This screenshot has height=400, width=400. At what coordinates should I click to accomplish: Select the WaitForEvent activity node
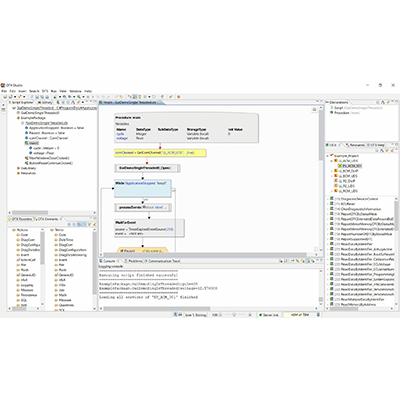[149, 228]
